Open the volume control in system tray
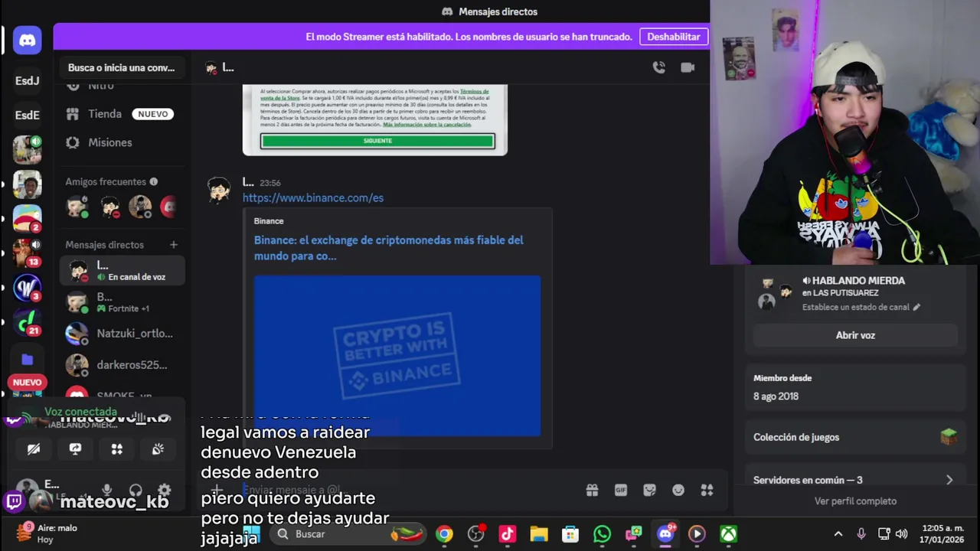The width and height of the screenshot is (980, 551). click(901, 534)
